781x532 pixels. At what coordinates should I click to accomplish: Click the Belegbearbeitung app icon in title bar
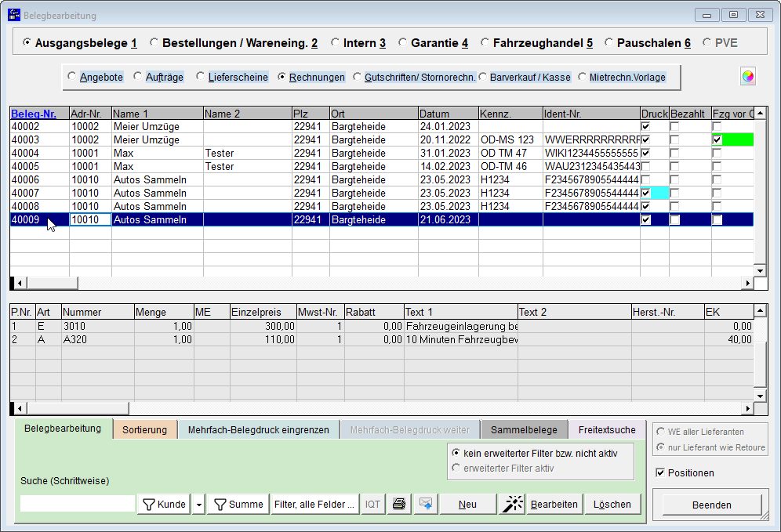pos(14,15)
